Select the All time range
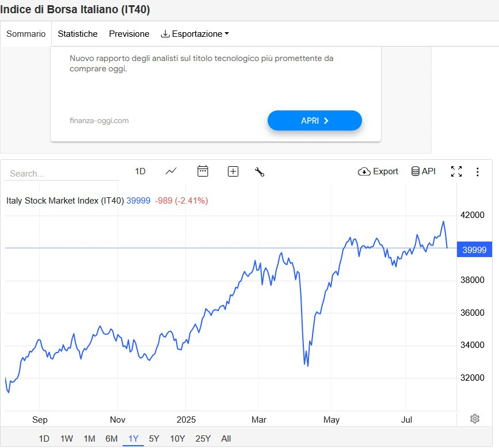The image size is (499, 448). [x=226, y=439]
